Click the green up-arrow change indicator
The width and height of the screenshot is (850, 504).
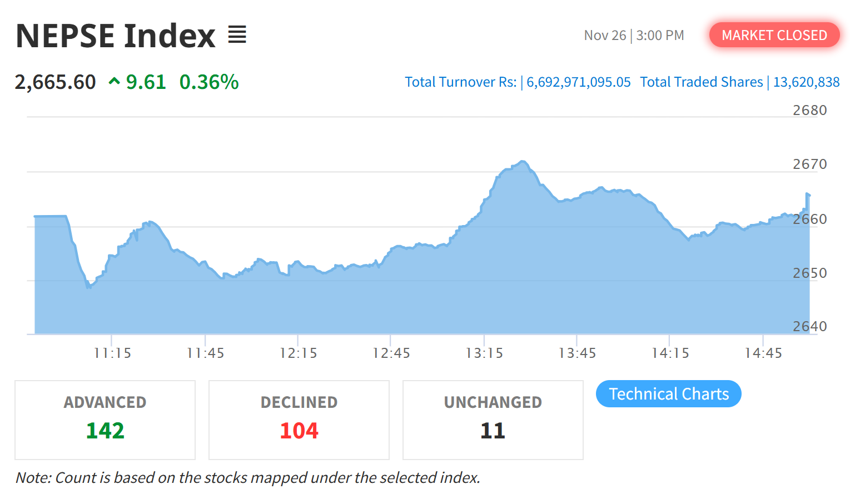114,82
